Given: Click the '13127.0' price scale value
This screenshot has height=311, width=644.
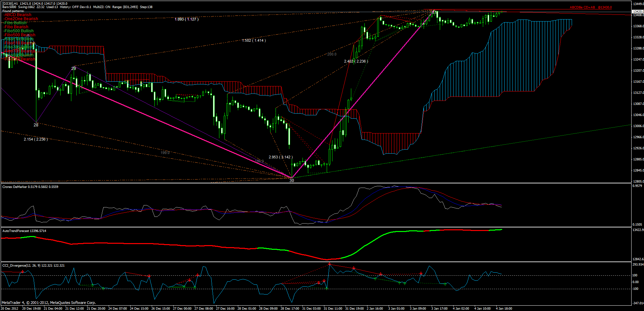Looking at the screenshot, I should point(638,93).
